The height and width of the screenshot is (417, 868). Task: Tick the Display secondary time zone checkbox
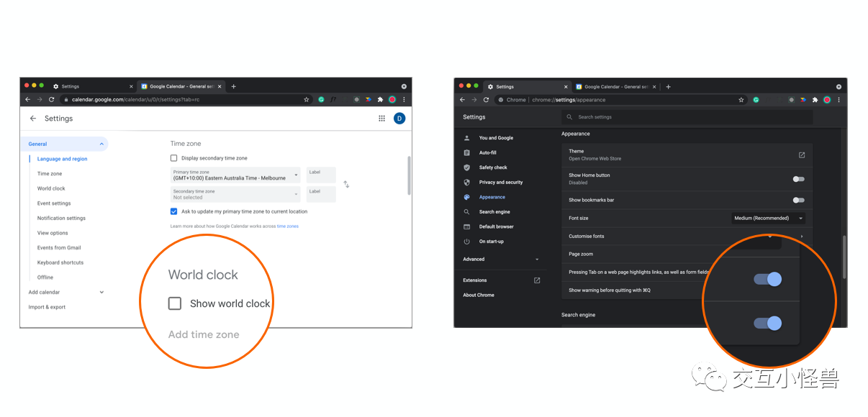point(173,158)
